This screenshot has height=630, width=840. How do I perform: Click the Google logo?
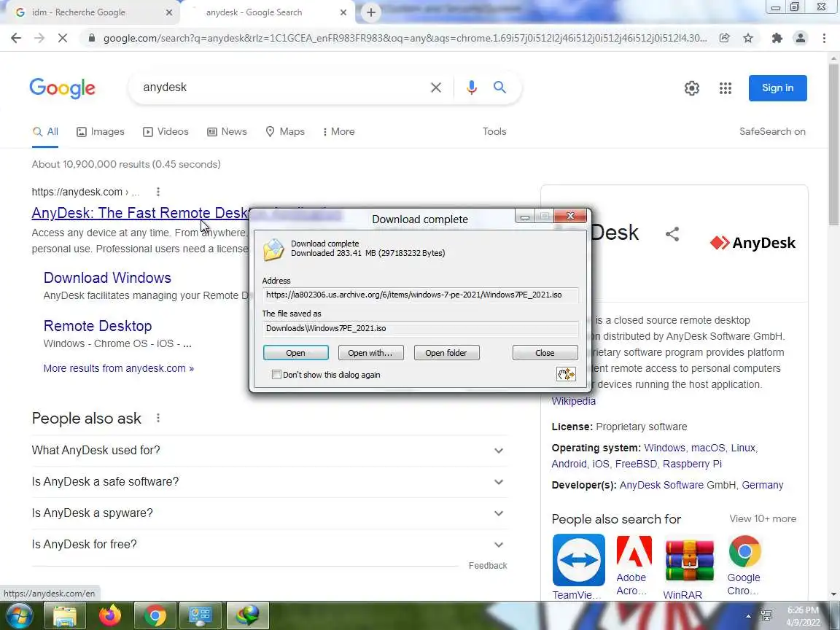click(x=63, y=88)
